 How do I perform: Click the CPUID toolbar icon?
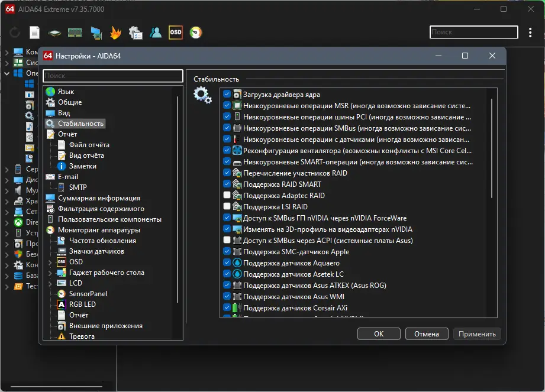(x=53, y=32)
